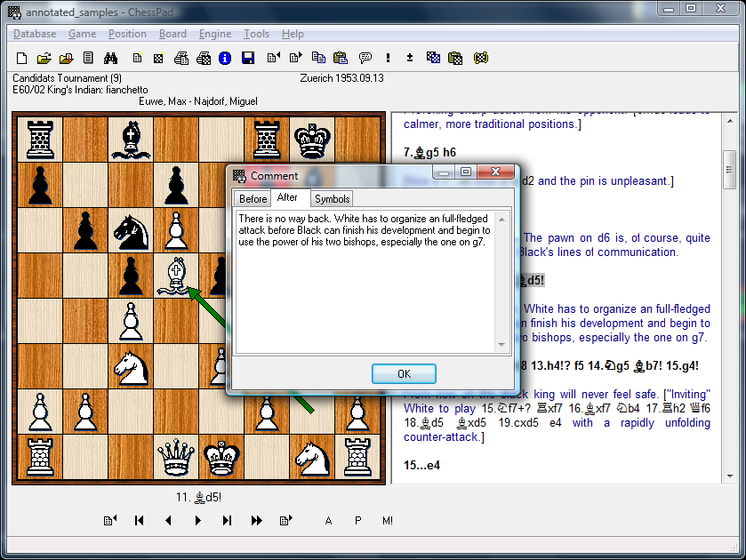Viewport: 746px width, 560px height.
Task: Jump to the first move of the game
Action: pyautogui.click(x=139, y=521)
